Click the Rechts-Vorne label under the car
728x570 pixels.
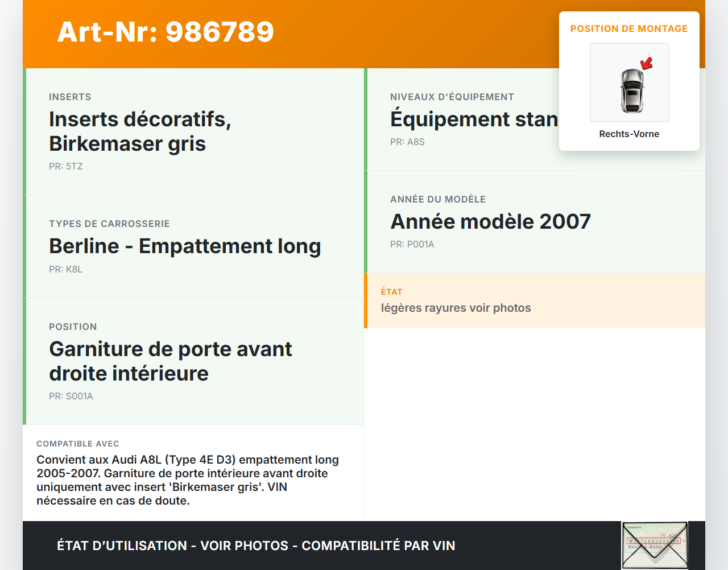[x=629, y=134]
